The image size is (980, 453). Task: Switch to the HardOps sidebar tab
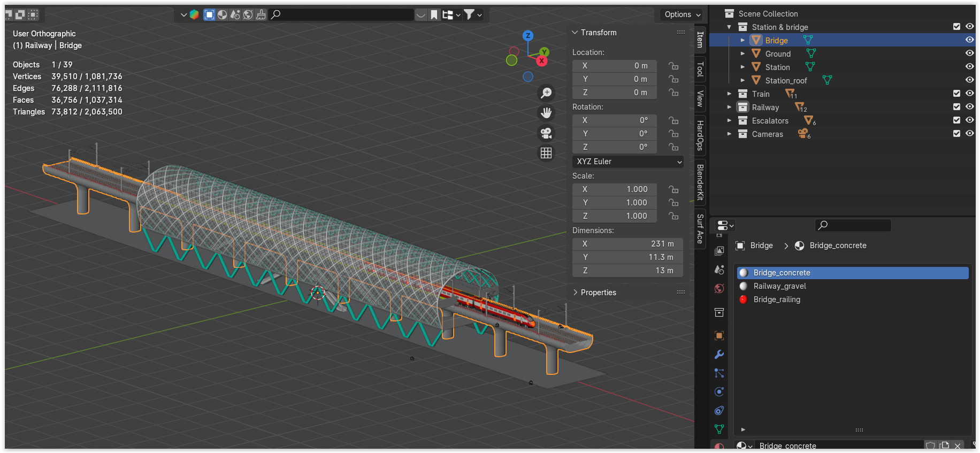click(x=700, y=135)
